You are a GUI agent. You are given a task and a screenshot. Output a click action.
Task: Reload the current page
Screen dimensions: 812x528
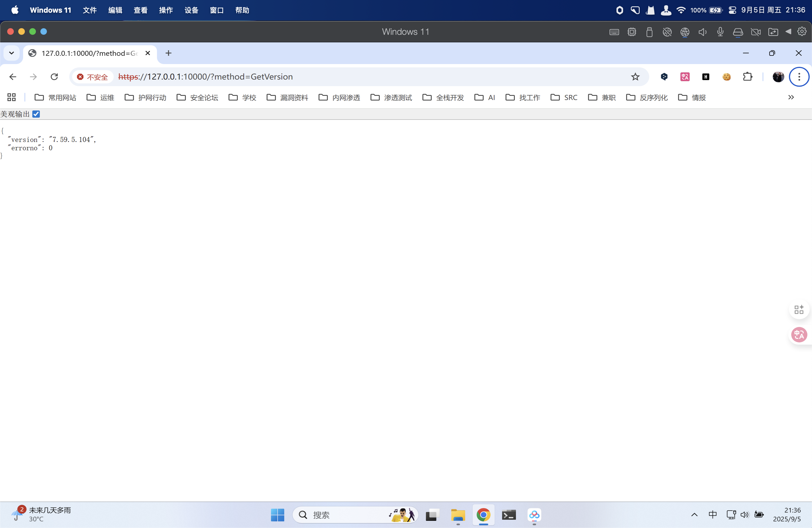(54, 77)
